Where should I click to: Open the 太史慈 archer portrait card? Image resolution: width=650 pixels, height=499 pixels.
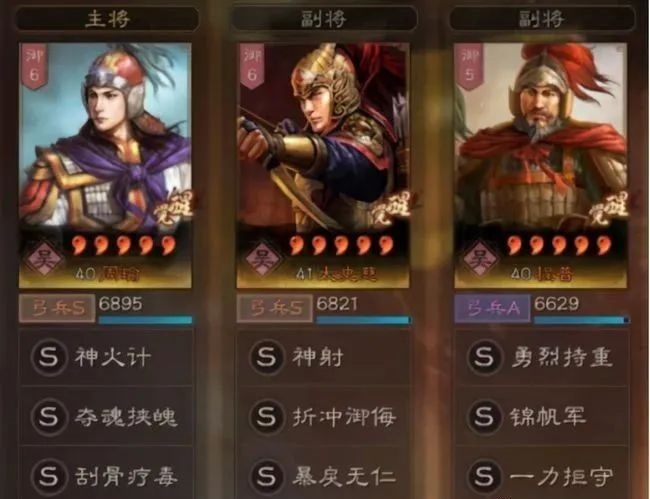pos(323,165)
